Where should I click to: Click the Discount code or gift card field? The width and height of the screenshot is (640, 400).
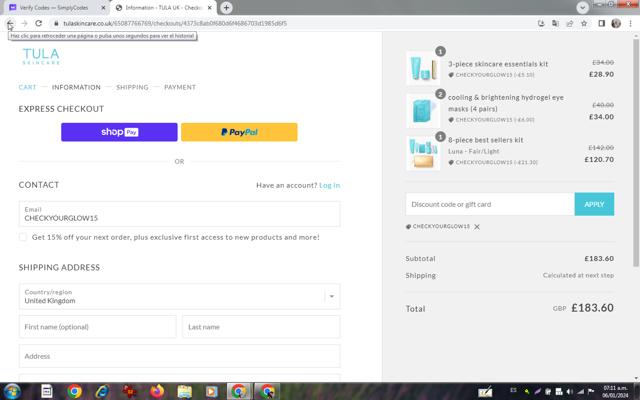pos(490,204)
